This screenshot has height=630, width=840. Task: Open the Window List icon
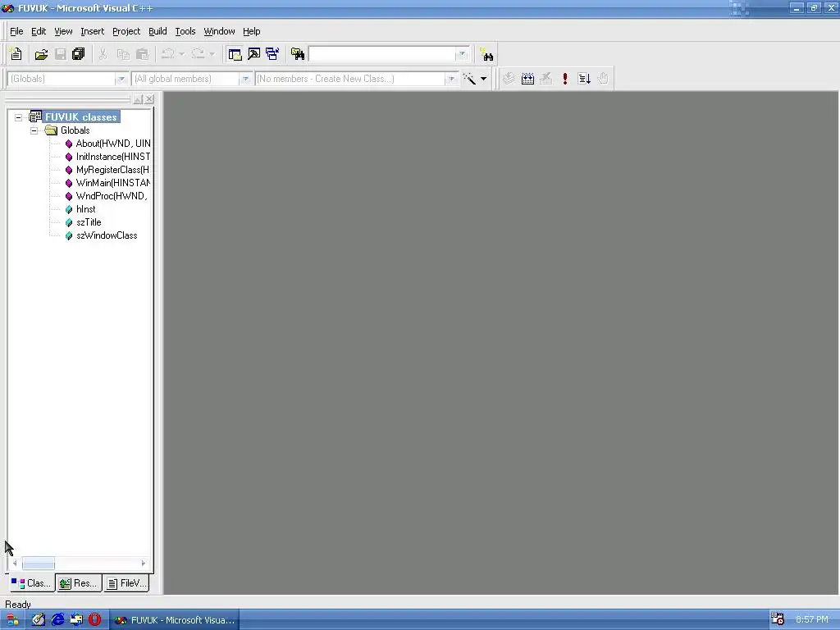pos(272,54)
